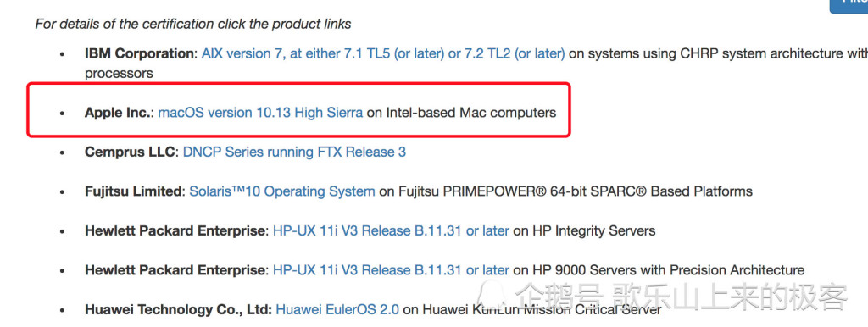Click the bullet point beside Apple Inc.

point(62,114)
